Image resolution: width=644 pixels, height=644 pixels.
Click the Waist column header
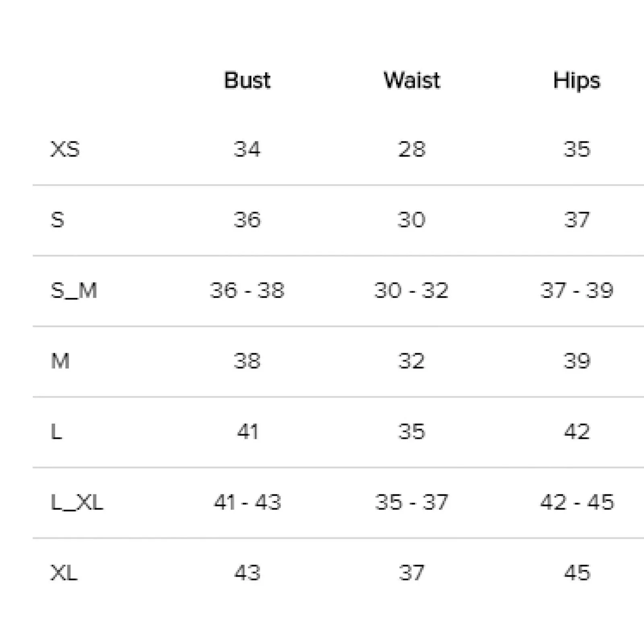click(412, 80)
